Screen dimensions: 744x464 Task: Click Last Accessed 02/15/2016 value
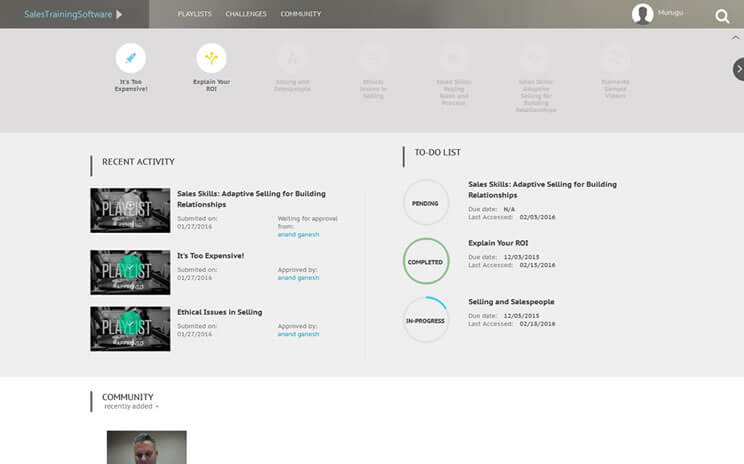pos(537,265)
